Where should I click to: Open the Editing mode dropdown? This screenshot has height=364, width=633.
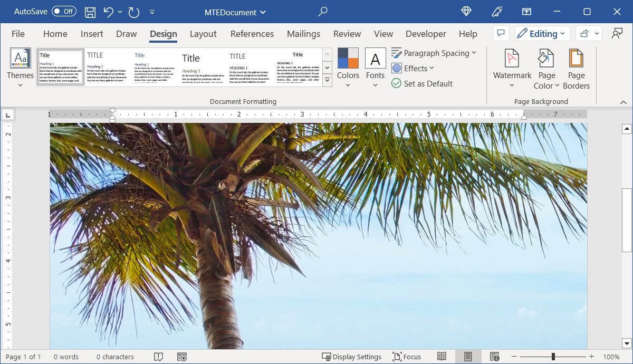point(542,33)
